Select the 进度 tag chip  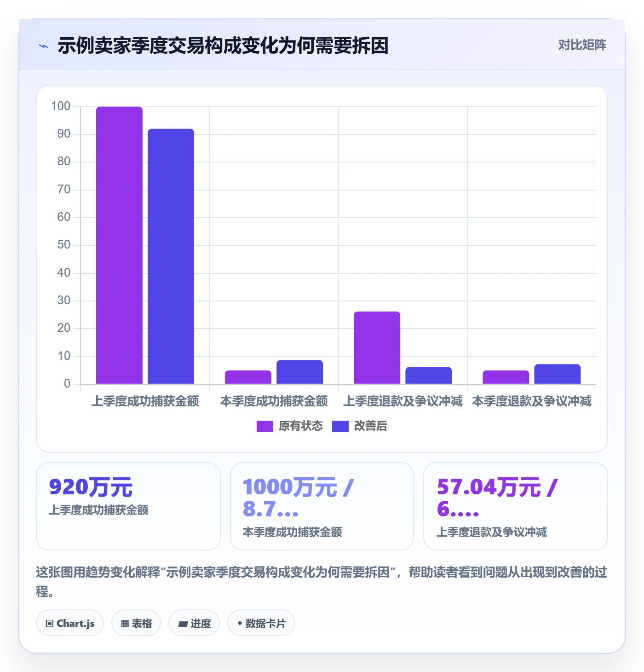click(x=194, y=623)
